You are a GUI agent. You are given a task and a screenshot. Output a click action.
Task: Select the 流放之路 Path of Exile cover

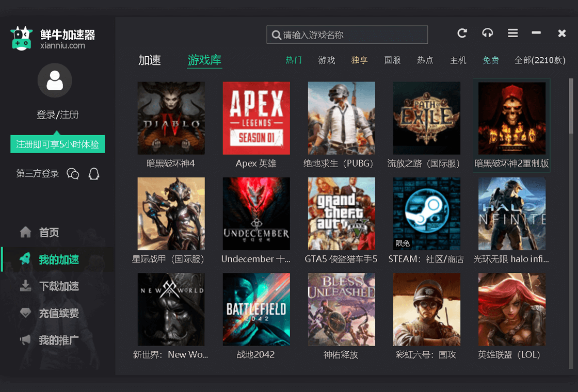426,118
